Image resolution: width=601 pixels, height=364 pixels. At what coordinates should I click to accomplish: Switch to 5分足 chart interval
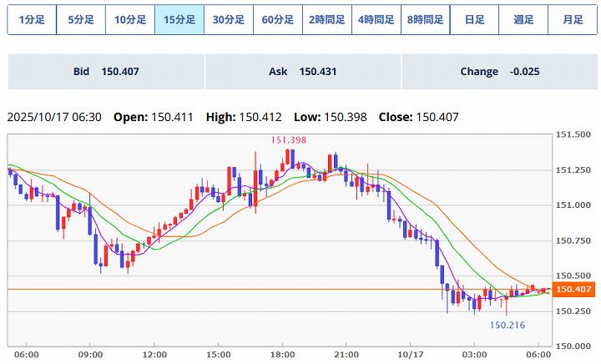tap(81, 19)
